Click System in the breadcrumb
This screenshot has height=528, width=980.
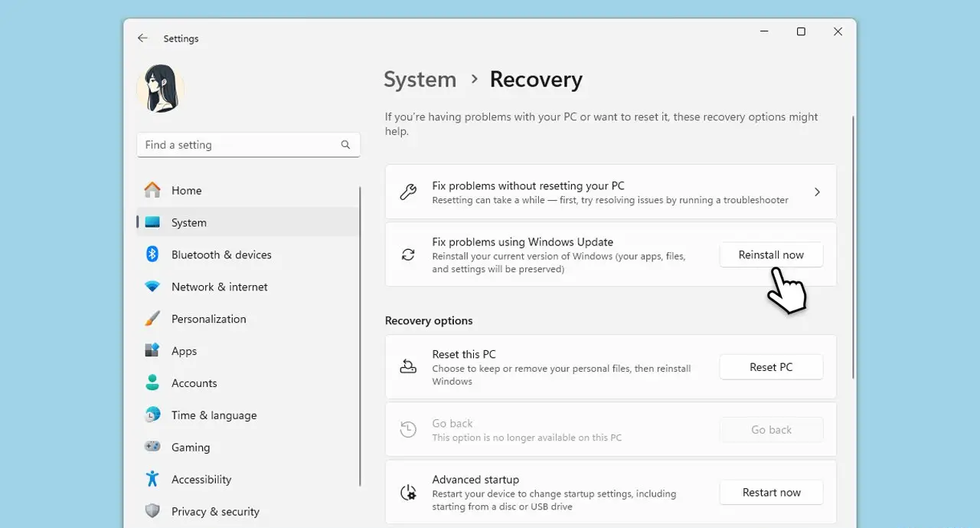(x=420, y=80)
